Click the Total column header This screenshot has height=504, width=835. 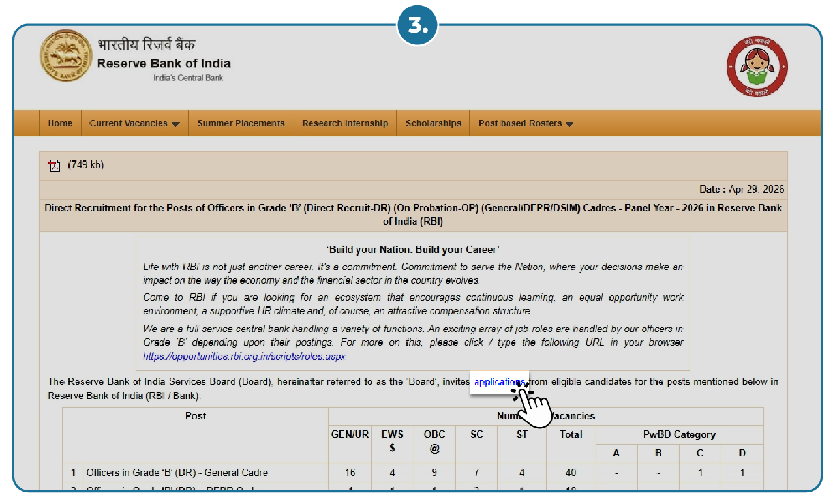(571, 434)
